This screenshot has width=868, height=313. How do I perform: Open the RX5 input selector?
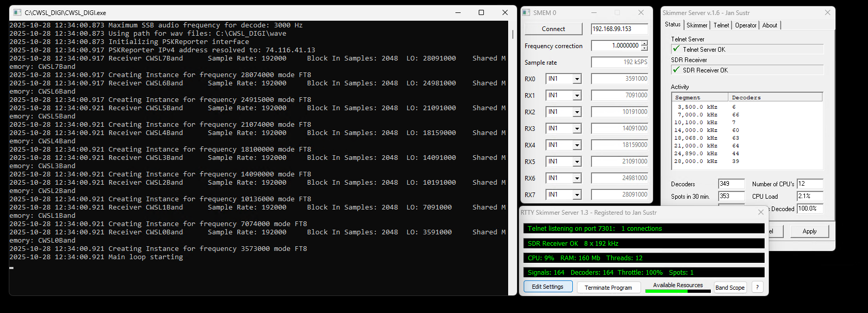coord(577,162)
